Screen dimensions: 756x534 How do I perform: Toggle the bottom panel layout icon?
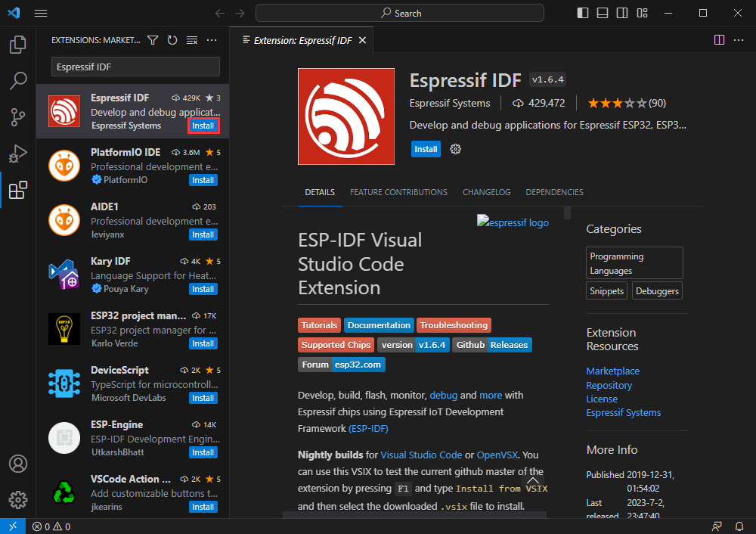coord(603,13)
